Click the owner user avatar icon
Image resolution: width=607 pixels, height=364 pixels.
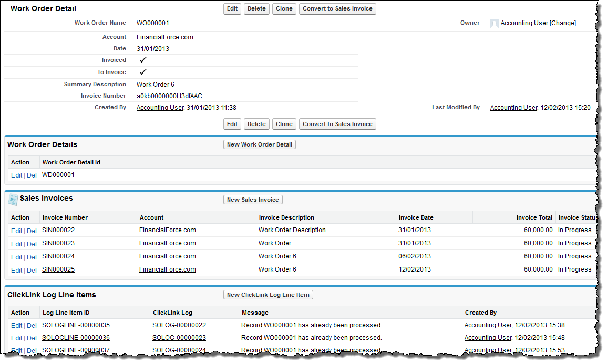[x=494, y=24]
